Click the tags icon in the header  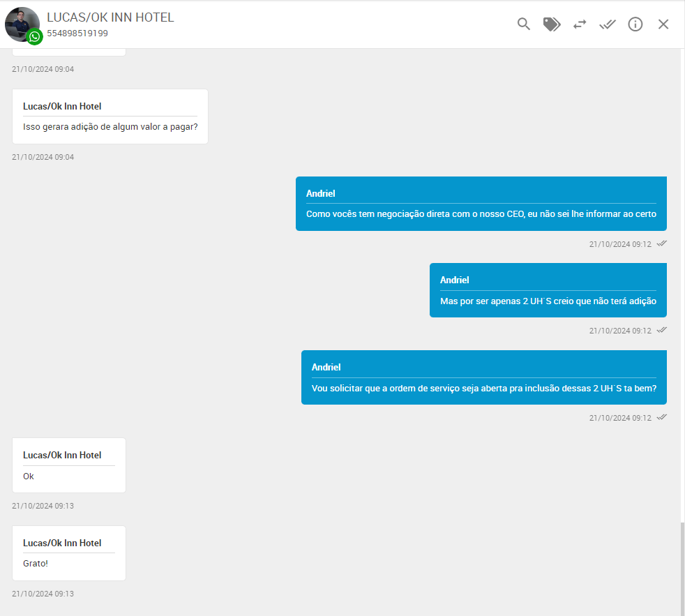tap(552, 24)
